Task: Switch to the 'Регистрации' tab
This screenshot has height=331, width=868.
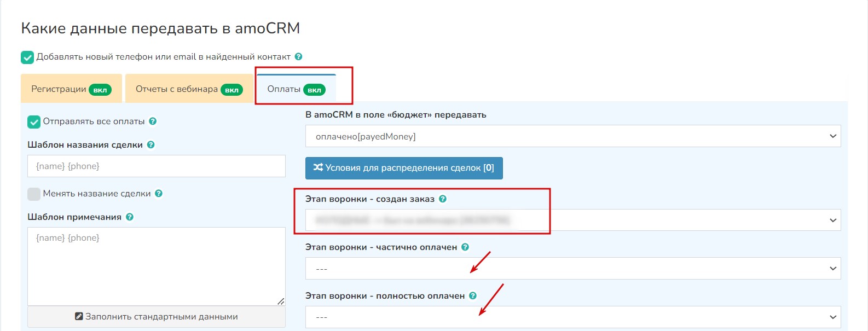Action: tap(71, 89)
